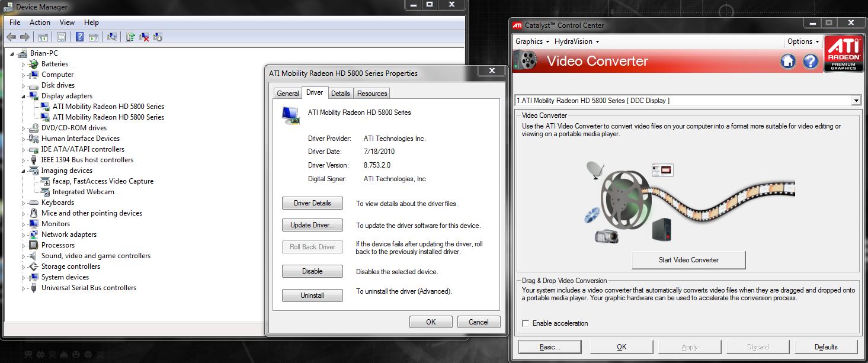Click the driver date 7/18/2010

point(379,152)
